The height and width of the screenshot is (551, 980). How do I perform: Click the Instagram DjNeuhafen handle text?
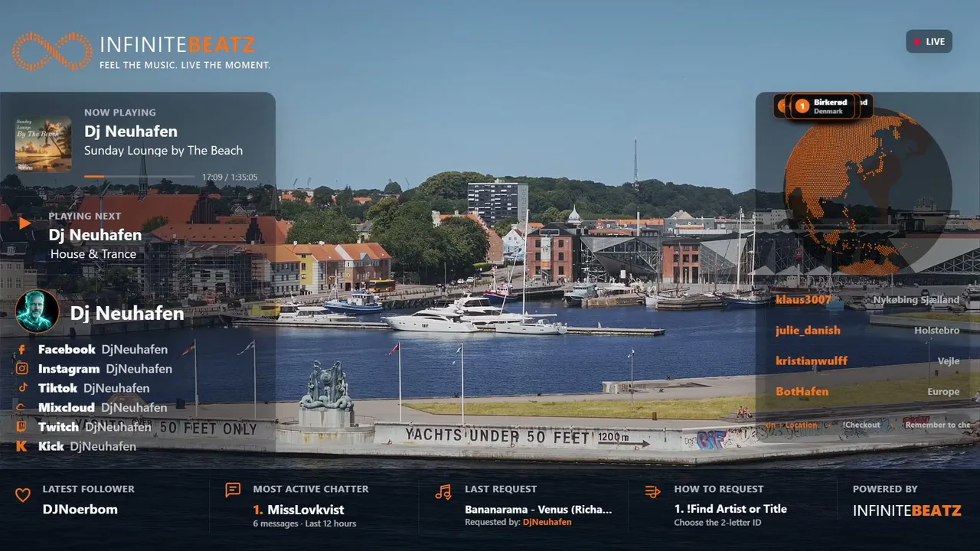coord(139,369)
